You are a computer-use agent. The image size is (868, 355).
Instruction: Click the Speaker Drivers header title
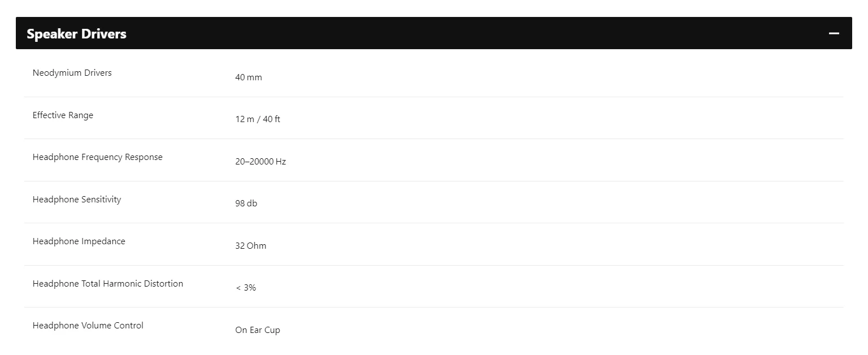point(76,34)
